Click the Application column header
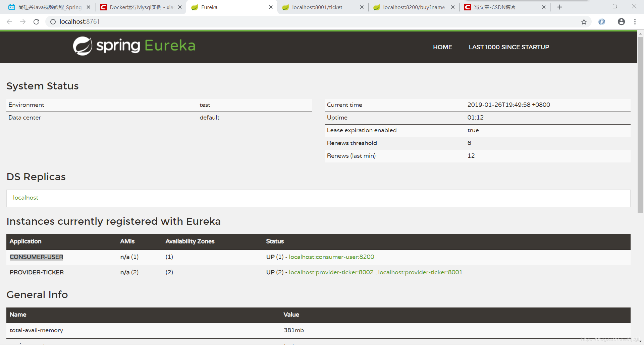The image size is (644, 345). [x=25, y=241]
